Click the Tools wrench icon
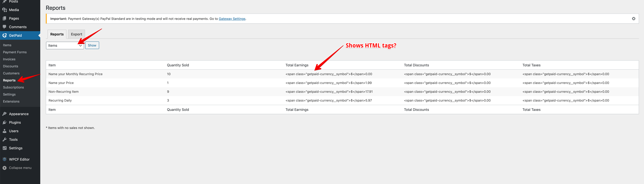Image resolution: width=644 pixels, height=184 pixels. point(5,139)
